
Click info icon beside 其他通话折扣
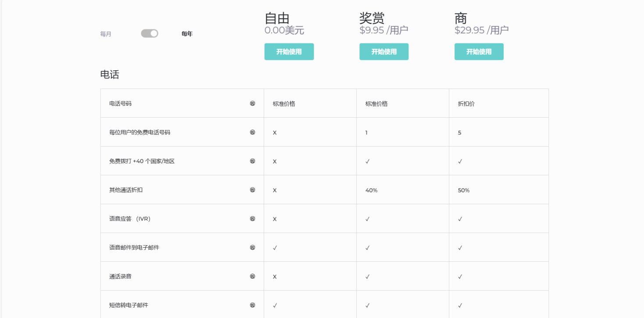pyautogui.click(x=253, y=190)
